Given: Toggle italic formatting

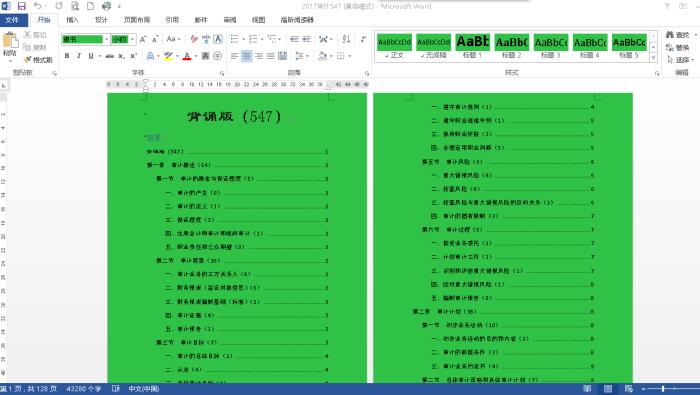Looking at the screenshot, I should coord(79,56).
